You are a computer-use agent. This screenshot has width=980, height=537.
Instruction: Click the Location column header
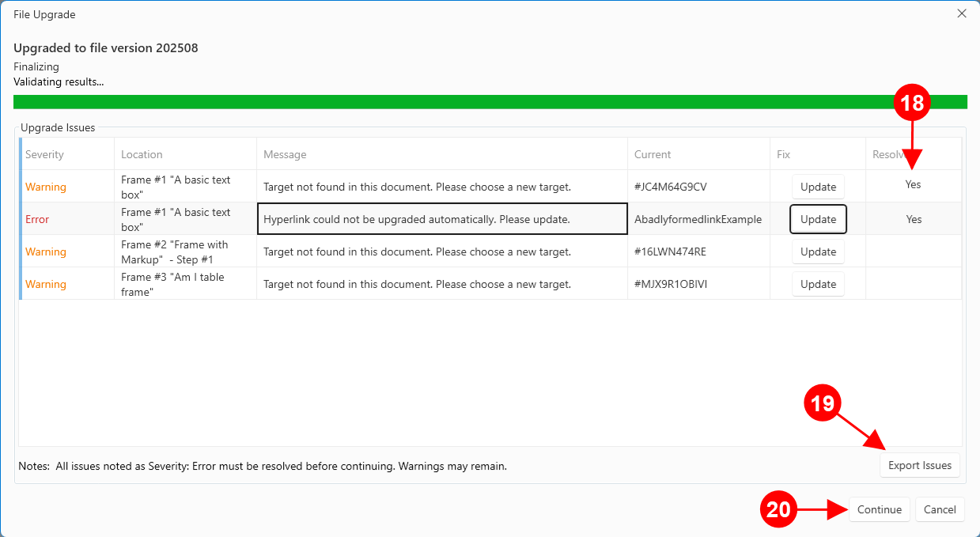(142, 154)
